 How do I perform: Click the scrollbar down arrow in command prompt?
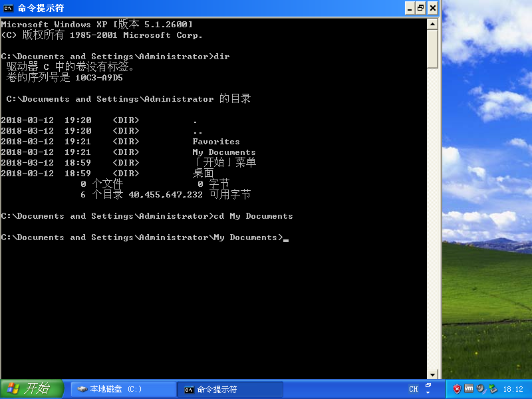[x=432, y=374]
